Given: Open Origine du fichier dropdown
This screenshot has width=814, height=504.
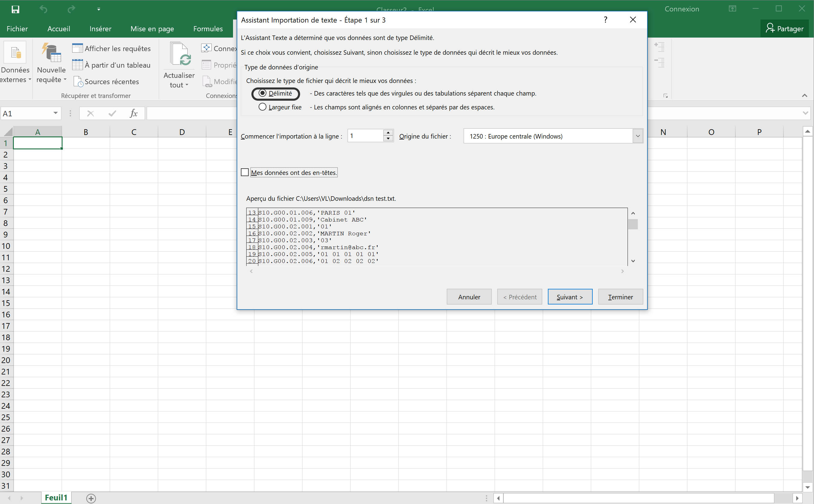Looking at the screenshot, I should pos(637,136).
